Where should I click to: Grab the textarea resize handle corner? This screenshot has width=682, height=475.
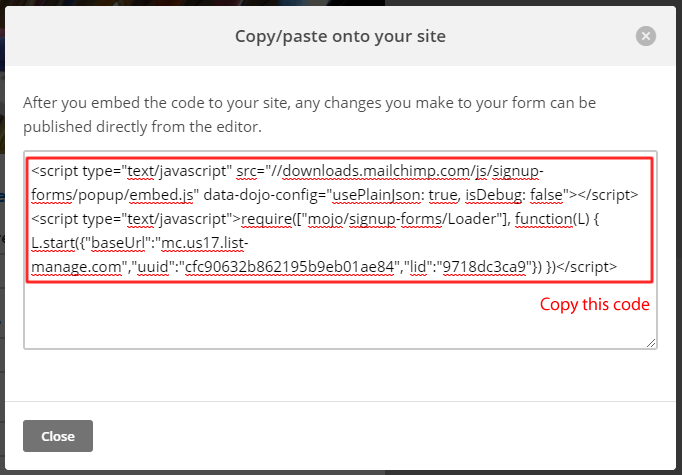point(651,343)
